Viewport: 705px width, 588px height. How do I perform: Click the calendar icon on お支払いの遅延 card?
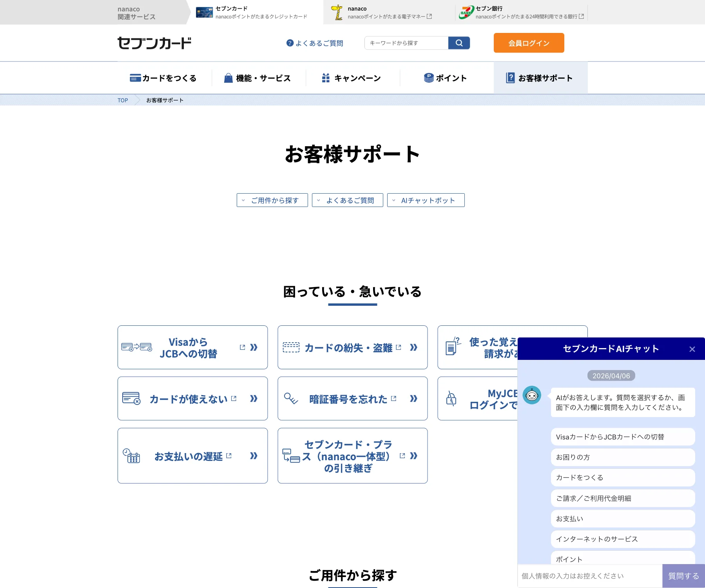pyautogui.click(x=132, y=456)
